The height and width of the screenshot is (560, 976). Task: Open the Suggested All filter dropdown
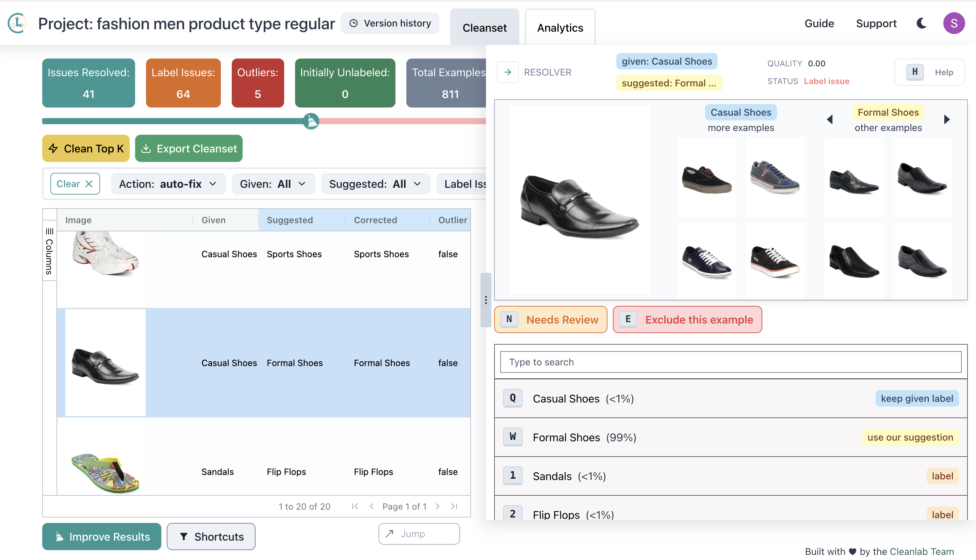pos(375,184)
